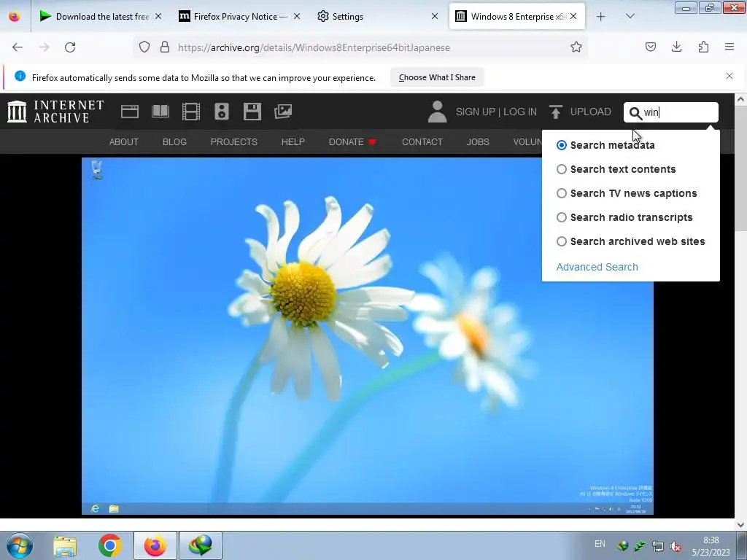Open the Web (Wayback) media icon
Screen dimensions: 747x560
point(130,112)
